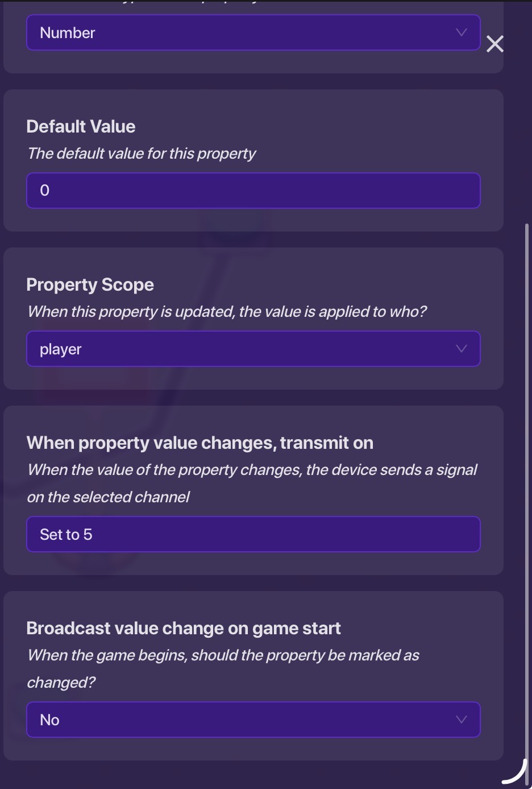Click the 'Default Value' heading
The height and width of the screenshot is (789, 532).
81,126
